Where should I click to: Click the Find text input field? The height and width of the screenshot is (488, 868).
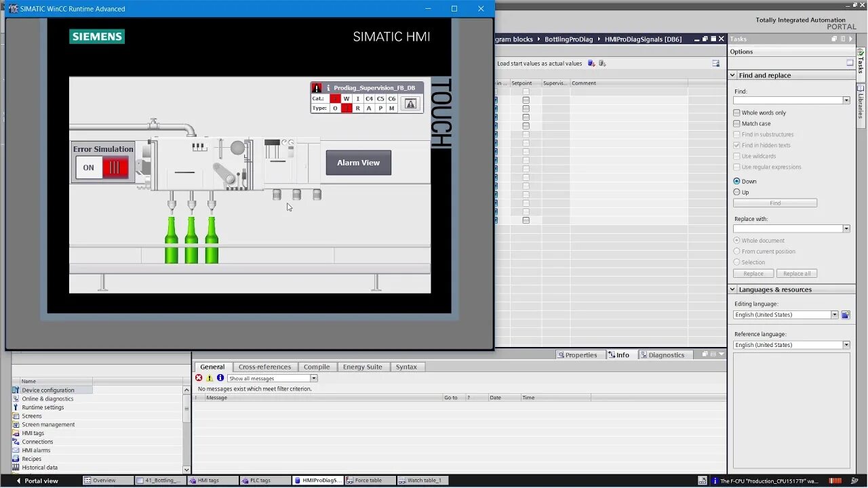point(787,100)
